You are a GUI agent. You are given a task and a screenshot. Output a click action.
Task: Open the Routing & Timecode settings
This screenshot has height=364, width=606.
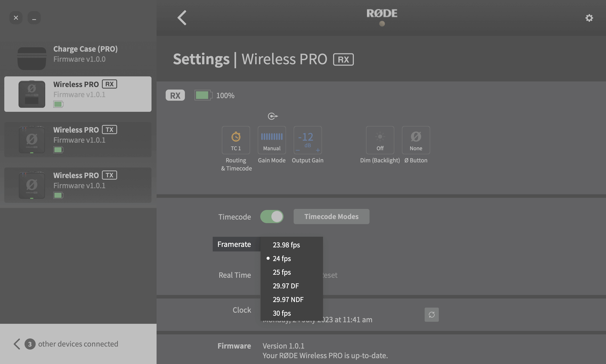[236, 140]
